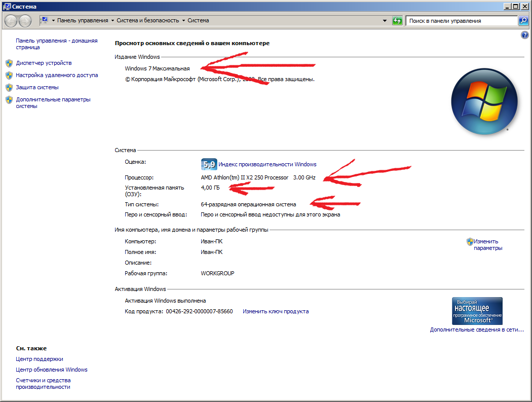Expand dropdown arrow after Система и безопасность

183,21
